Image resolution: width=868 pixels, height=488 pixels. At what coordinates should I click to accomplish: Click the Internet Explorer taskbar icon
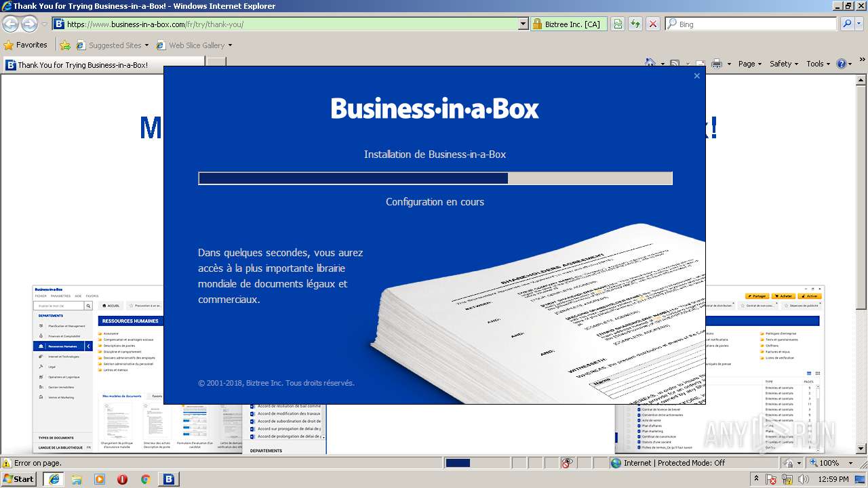tap(54, 479)
